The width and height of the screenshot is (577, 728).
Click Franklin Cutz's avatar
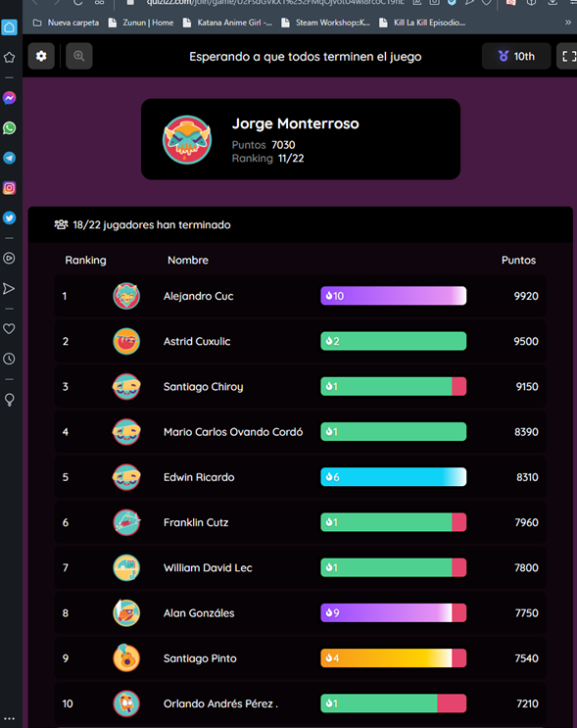[x=126, y=522]
